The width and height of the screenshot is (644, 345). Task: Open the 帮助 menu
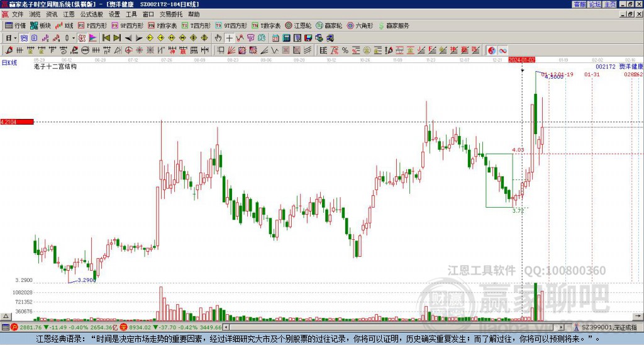coord(194,14)
